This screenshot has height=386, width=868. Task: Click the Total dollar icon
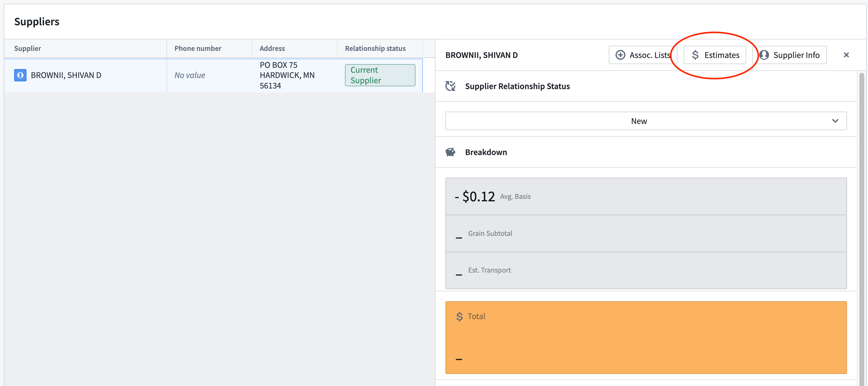click(459, 316)
